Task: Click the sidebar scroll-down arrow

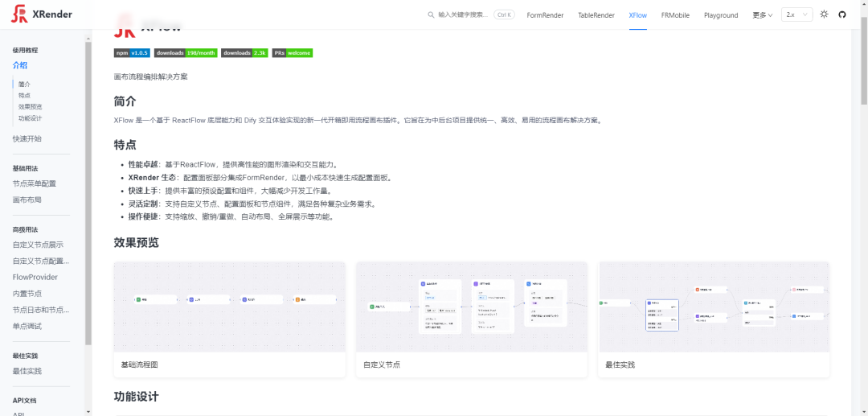Action: (x=88, y=411)
